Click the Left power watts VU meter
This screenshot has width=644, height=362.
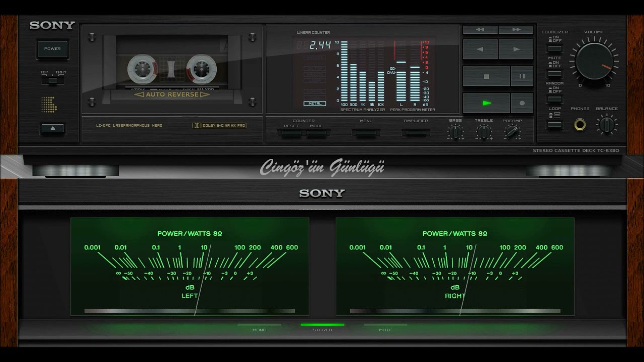190,266
